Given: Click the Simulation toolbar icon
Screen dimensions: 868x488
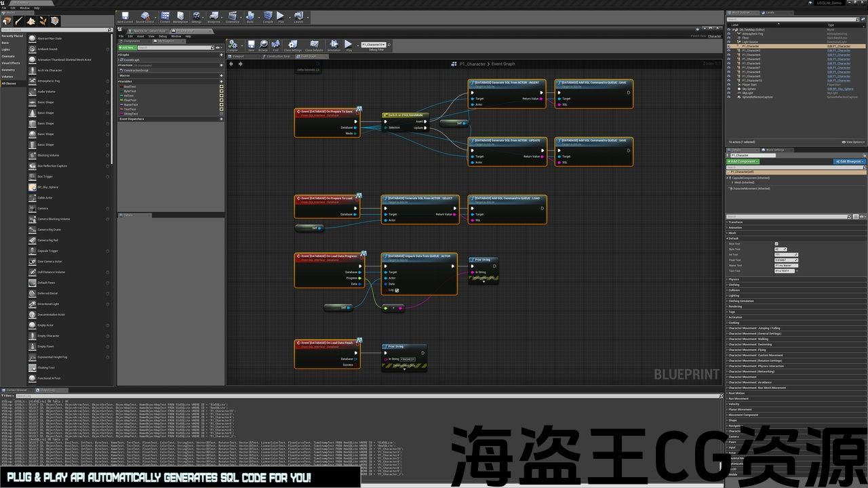Looking at the screenshot, I should pos(334,45).
